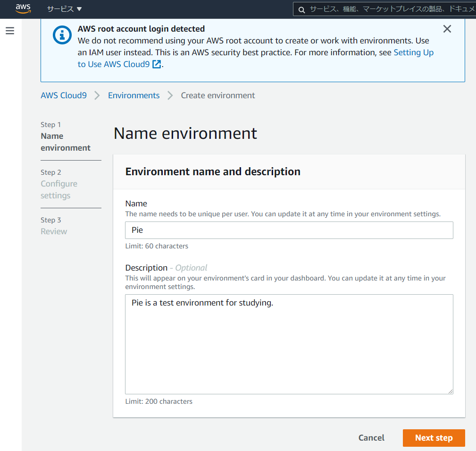Click chevron after Environments breadcrumb
Screen dimensions: 476x451
(170, 95)
